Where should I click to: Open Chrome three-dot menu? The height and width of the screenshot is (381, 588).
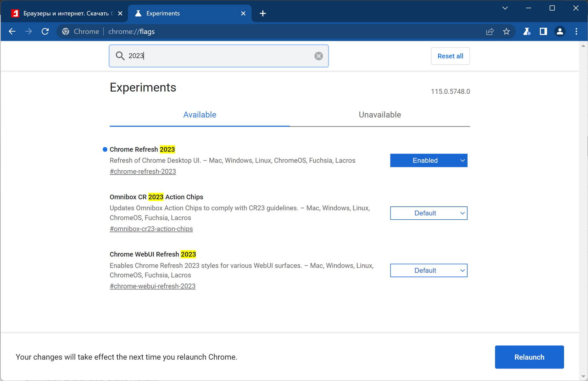click(x=576, y=31)
